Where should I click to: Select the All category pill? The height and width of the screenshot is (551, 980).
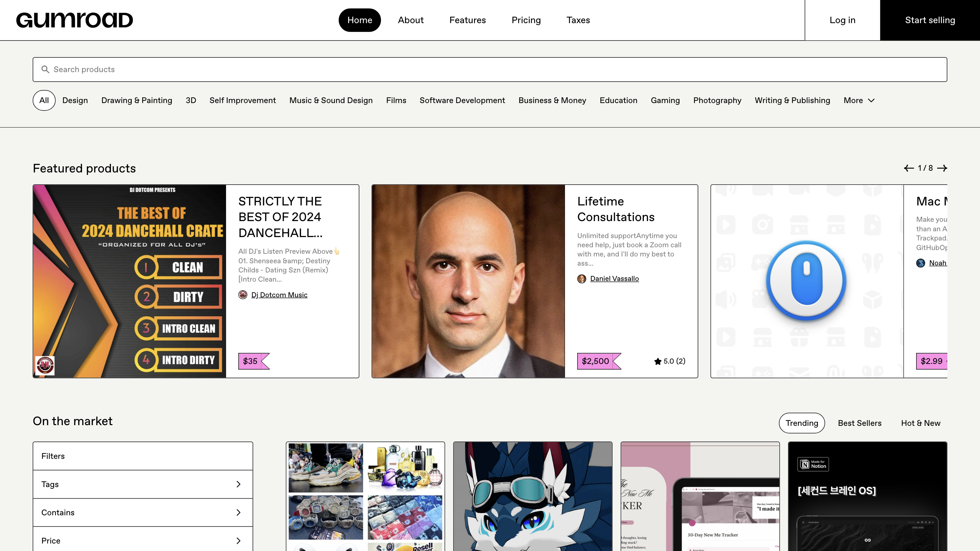pos(44,100)
